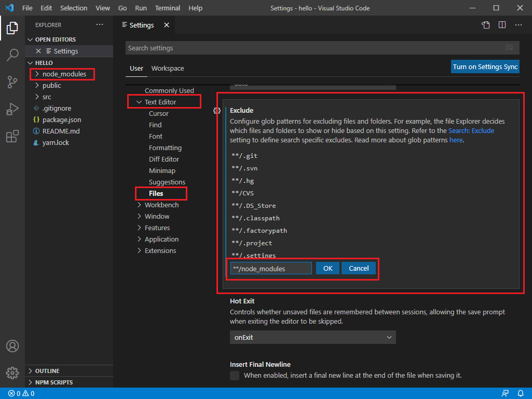Open the Source Control view
532x399 pixels.
pyautogui.click(x=12, y=82)
